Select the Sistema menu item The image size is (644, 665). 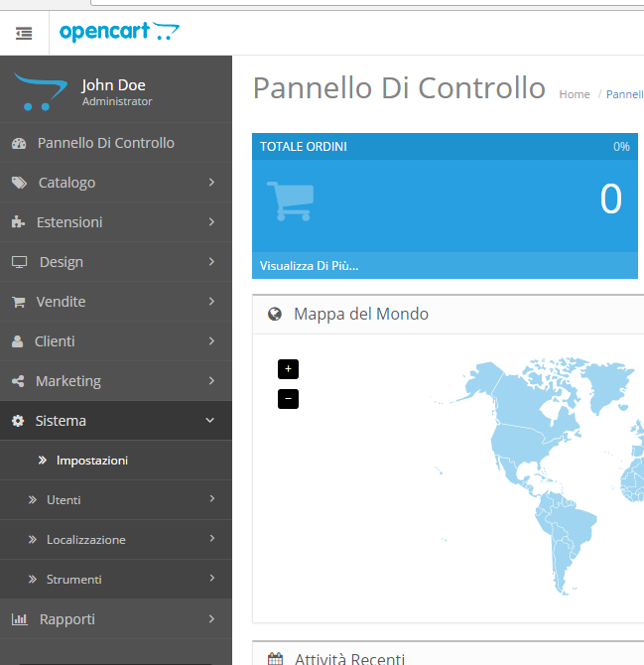tap(116, 421)
